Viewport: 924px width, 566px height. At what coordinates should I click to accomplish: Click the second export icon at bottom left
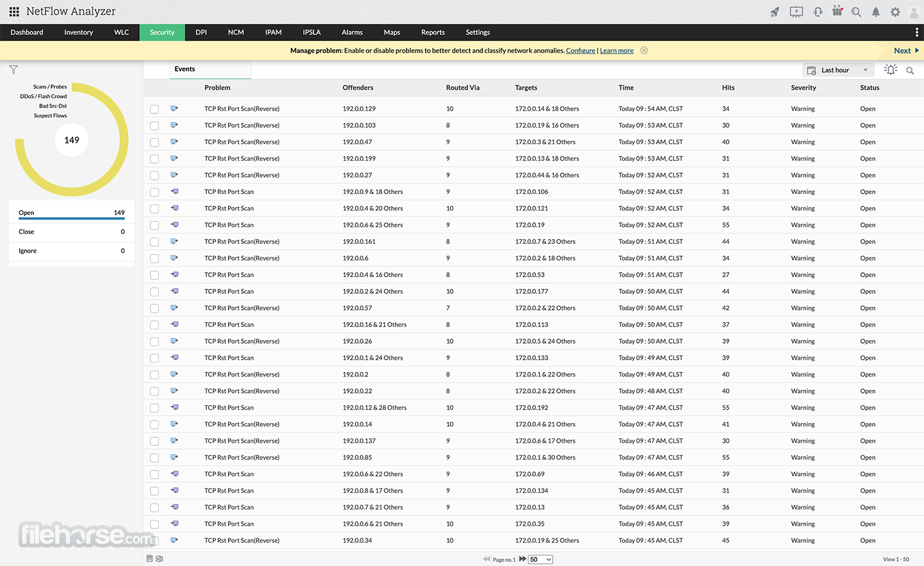(x=160, y=559)
